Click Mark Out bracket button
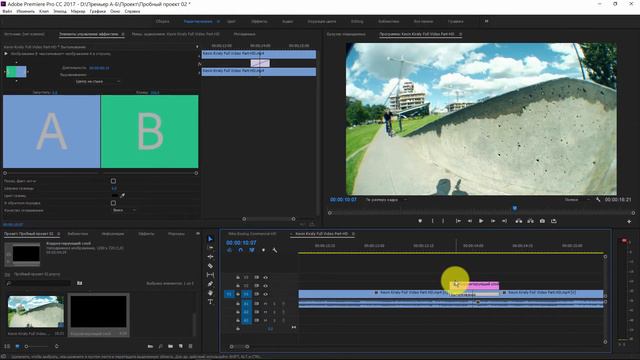This screenshot has width=640, height=360. point(443,221)
